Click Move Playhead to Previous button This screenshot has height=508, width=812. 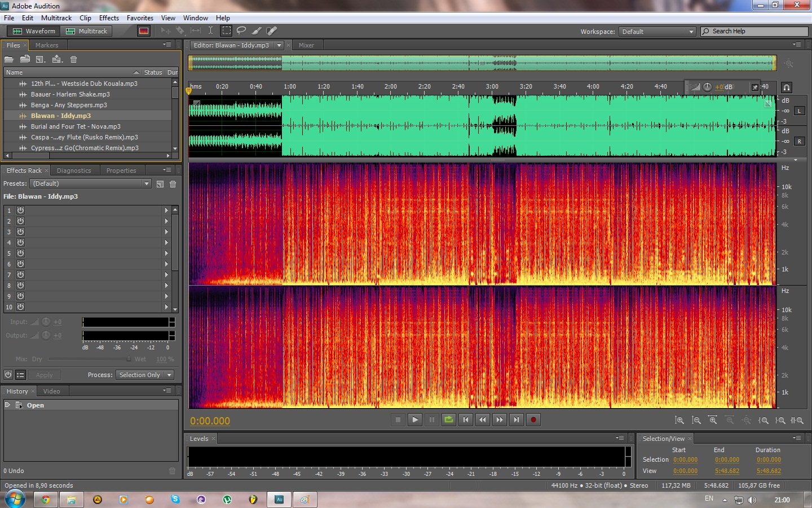pos(466,420)
